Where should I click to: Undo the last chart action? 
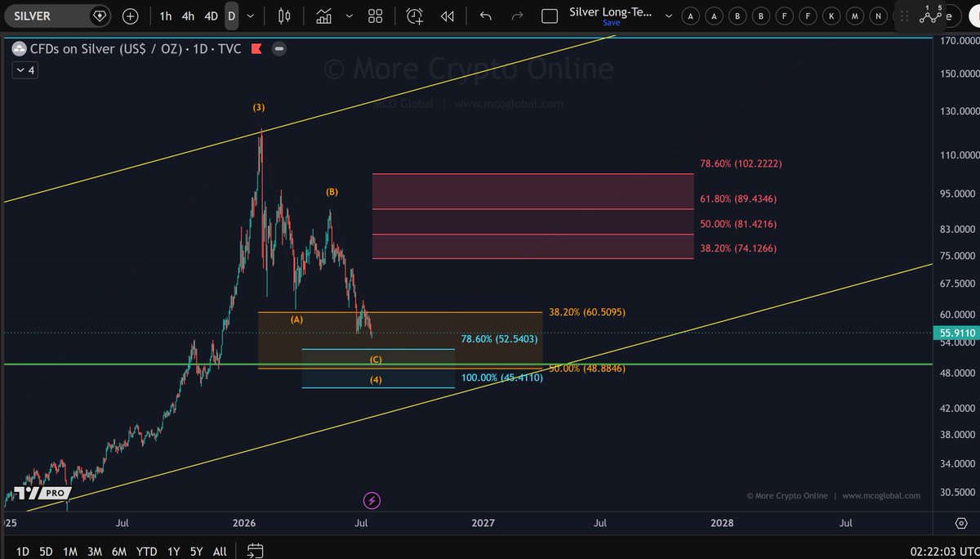pyautogui.click(x=486, y=16)
